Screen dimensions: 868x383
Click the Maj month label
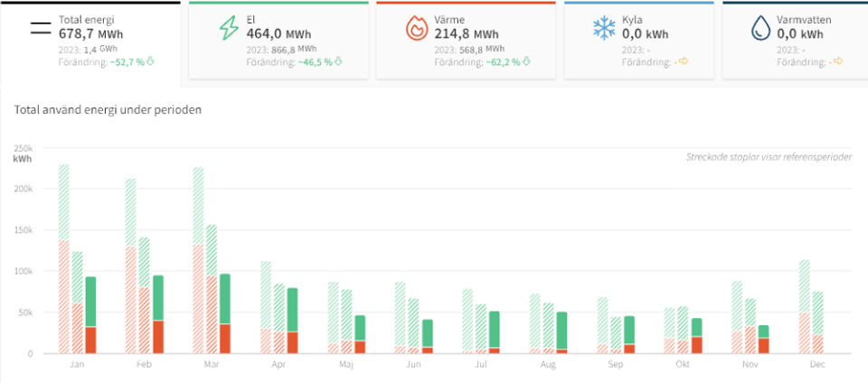[346, 365]
